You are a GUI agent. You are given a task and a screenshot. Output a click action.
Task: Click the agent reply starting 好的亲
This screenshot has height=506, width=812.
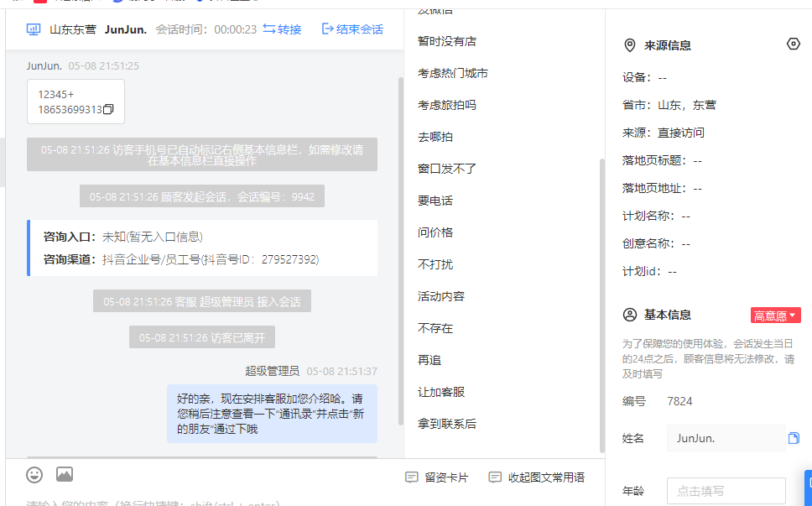coord(272,414)
